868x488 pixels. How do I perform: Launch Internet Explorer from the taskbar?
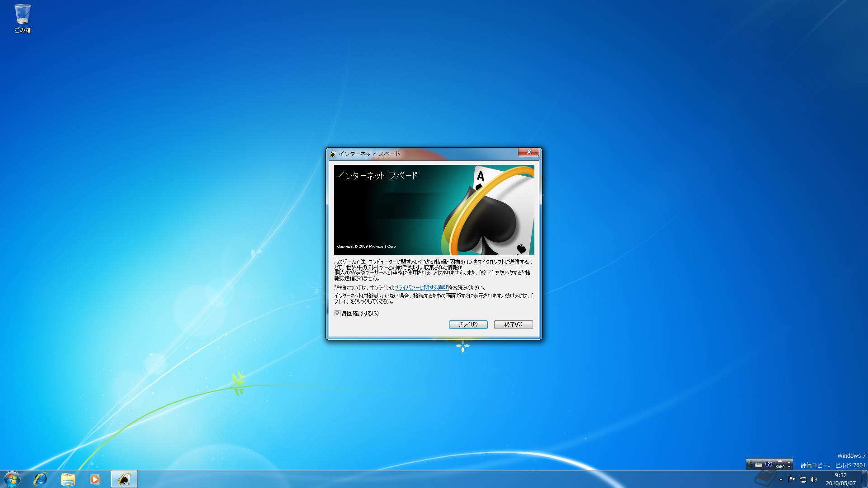[x=41, y=479]
